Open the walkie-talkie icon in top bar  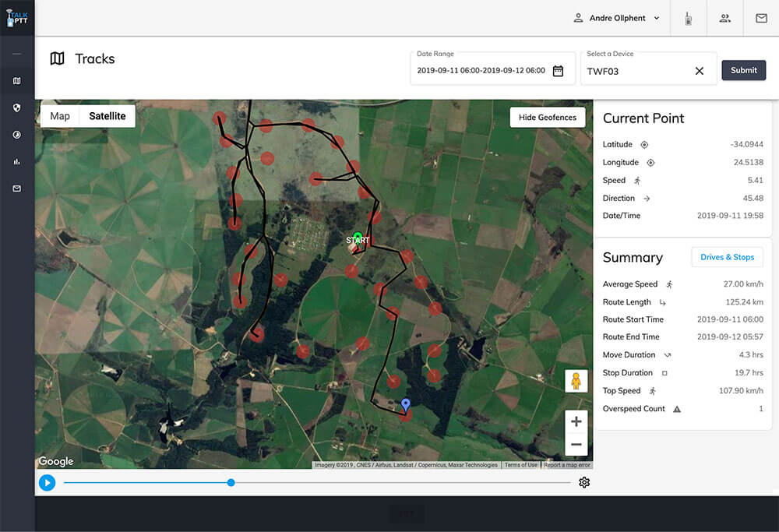coord(689,18)
